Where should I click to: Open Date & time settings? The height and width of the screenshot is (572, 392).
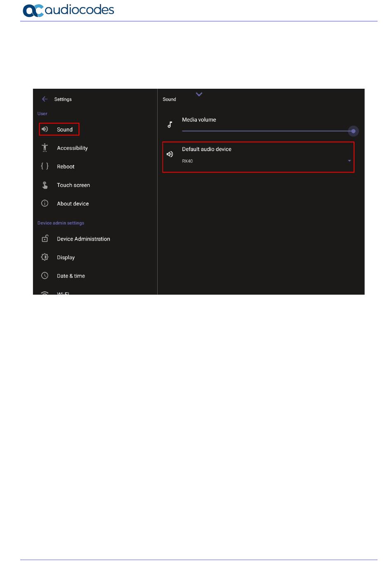tap(71, 276)
